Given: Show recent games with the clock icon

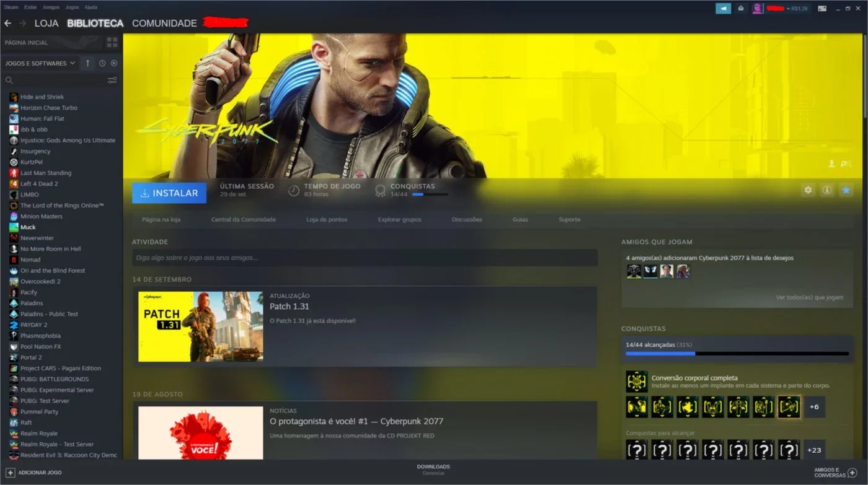Looking at the screenshot, I should click(x=102, y=63).
